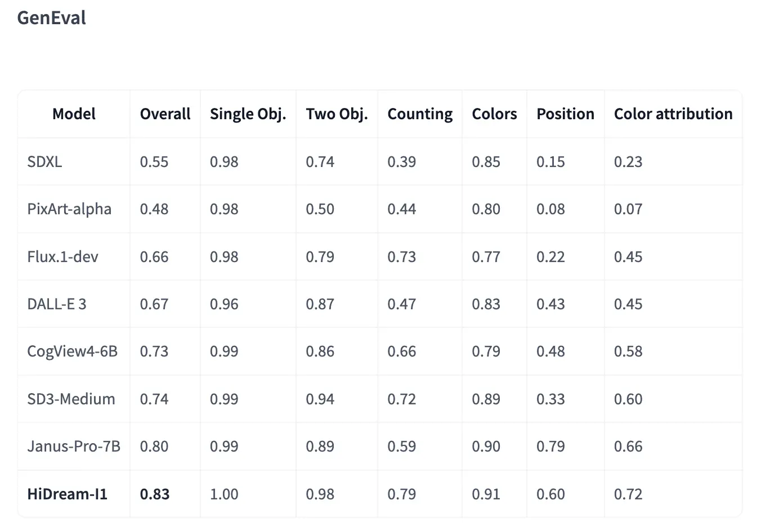This screenshot has width=761, height=532.
Task: Click the Overall column header
Action: pos(165,114)
